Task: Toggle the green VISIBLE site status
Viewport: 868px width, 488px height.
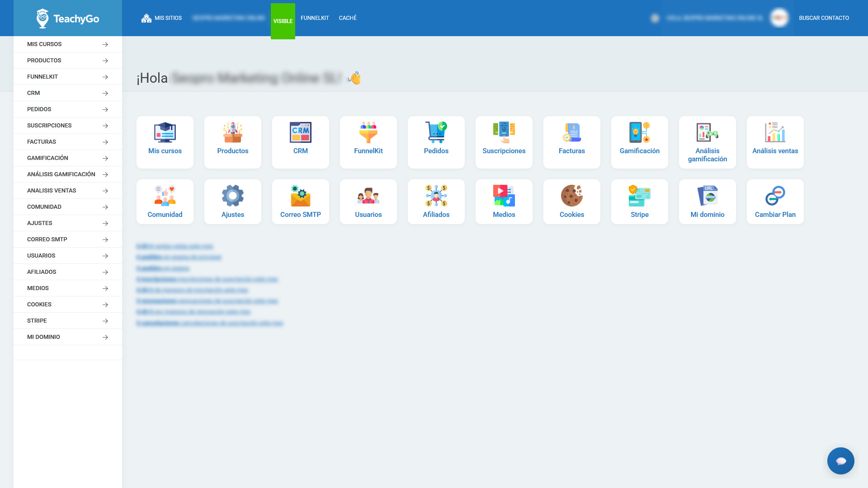Action: (x=283, y=21)
